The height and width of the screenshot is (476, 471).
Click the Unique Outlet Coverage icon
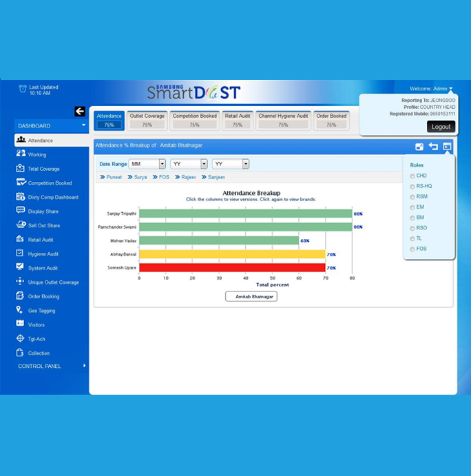point(20,281)
